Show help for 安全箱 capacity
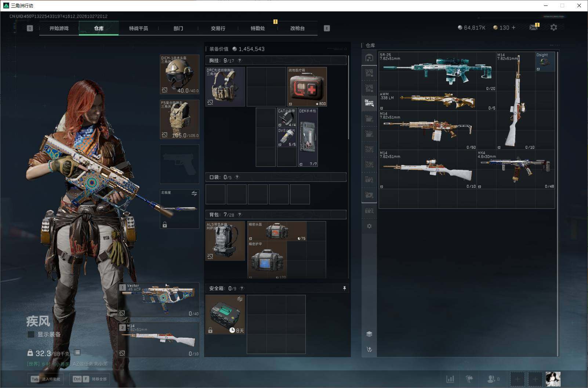 pyautogui.click(x=242, y=288)
